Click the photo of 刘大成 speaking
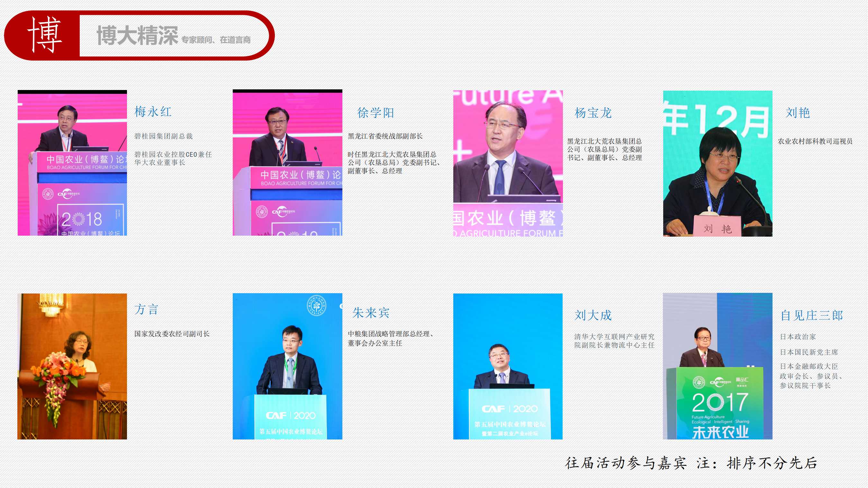Viewport: 868px width, 488px height. [508, 366]
